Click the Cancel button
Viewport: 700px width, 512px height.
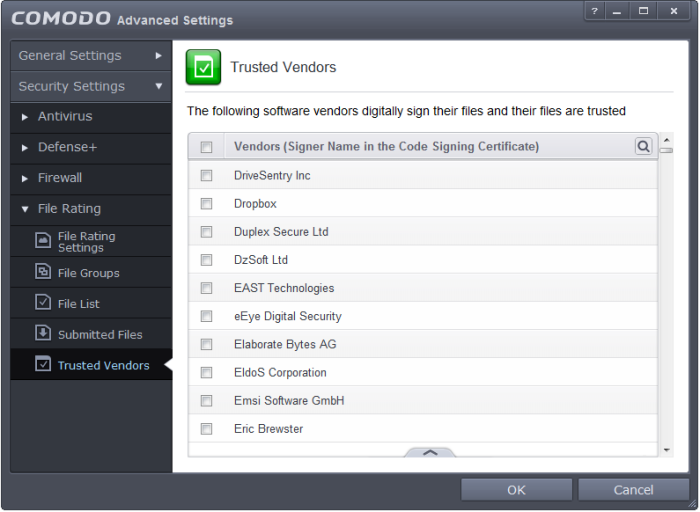coord(633,490)
